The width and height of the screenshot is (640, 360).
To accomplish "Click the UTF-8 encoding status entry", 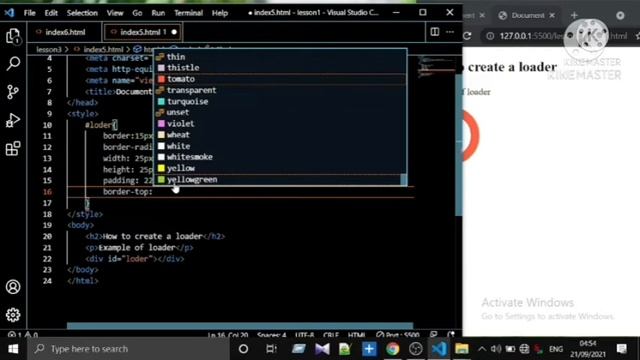I will [304, 335].
